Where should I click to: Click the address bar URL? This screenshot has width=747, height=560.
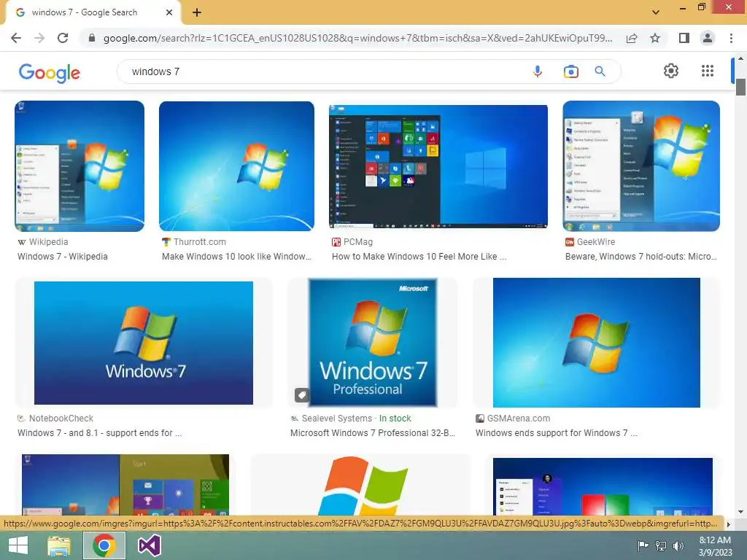(x=357, y=38)
